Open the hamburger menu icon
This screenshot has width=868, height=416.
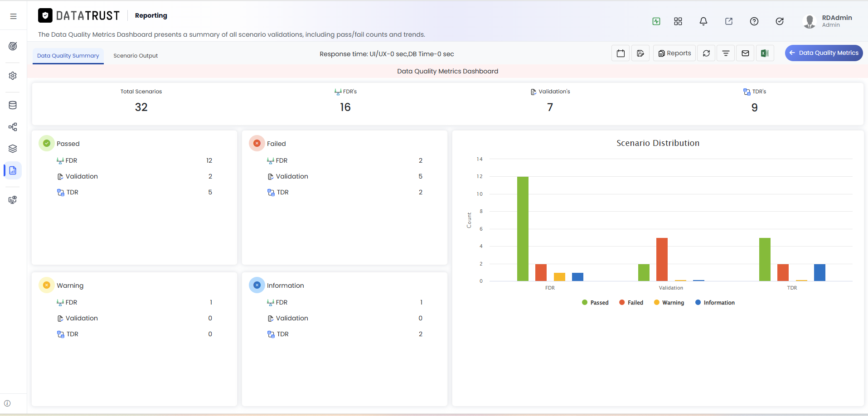(x=13, y=16)
